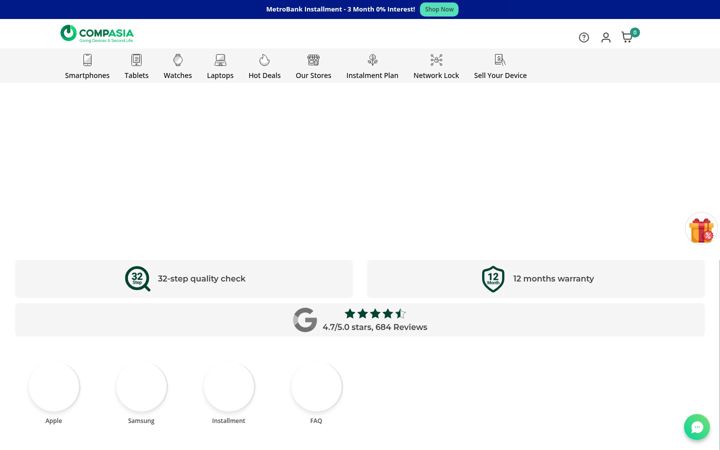Click the CompAsia logo
The width and height of the screenshot is (720, 450).
(x=97, y=34)
